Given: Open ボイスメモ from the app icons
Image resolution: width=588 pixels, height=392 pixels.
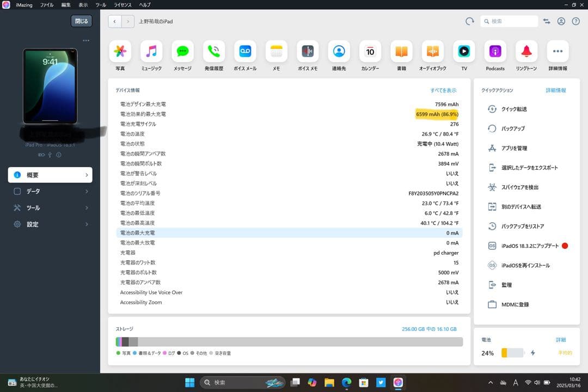Looking at the screenshot, I should 307,52.
